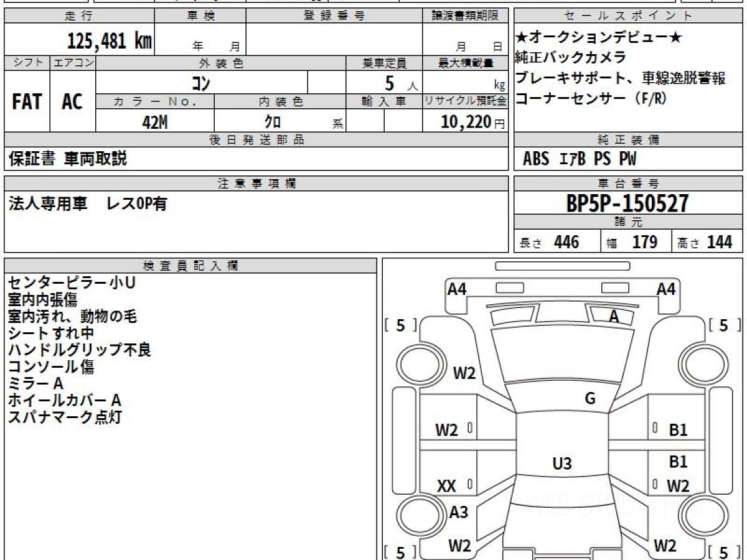Click the note スパナマーク点灯
Image resolution: width=747 pixels, height=560 pixels.
[x=65, y=418]
